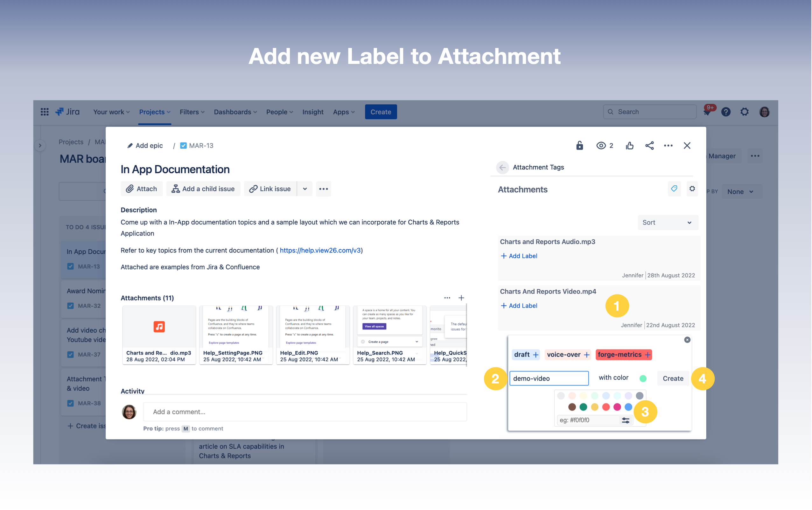Toggle the watch issue eye icon
Screen dimensions: 812x510
[601, 146]
